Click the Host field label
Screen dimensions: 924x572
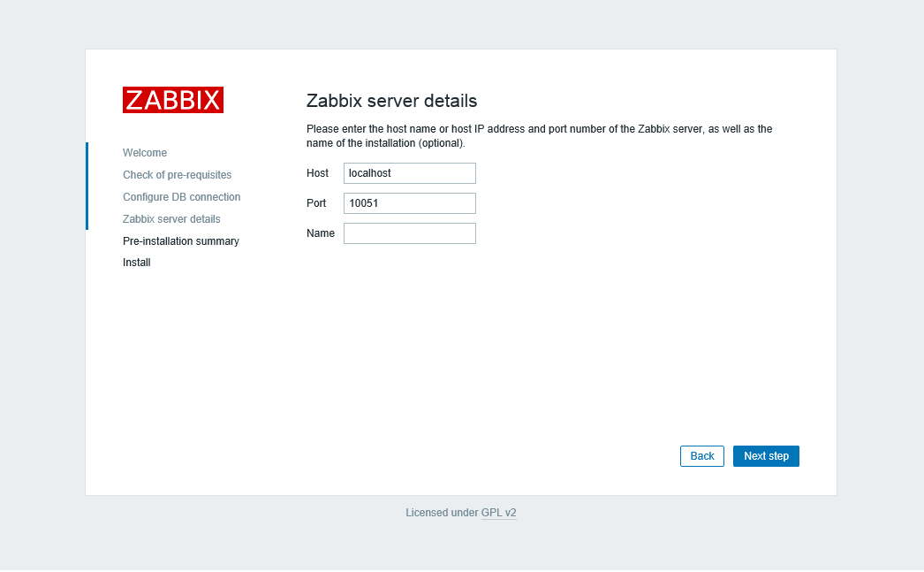(318, 173)
